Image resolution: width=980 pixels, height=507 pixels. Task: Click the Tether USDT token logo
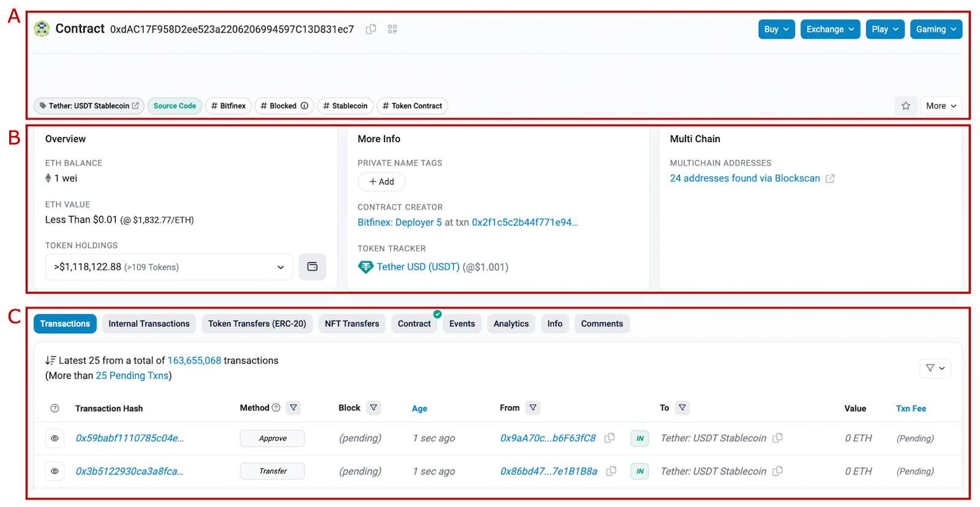pyautogui.click(x=366, y=267)
